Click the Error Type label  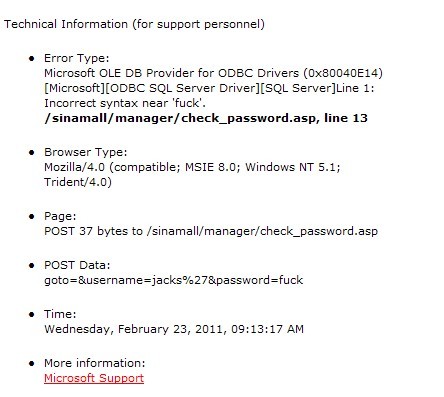[x=76, y=58]
